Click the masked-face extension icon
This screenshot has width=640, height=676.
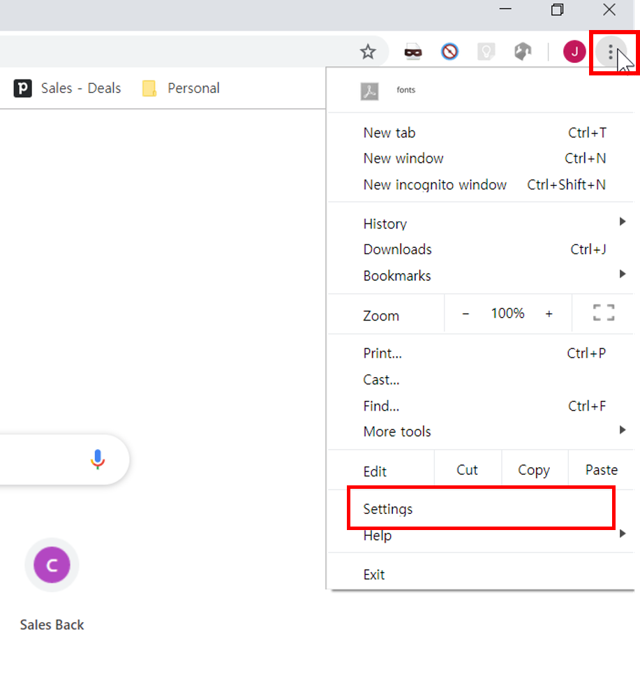[x=412, y=52]
